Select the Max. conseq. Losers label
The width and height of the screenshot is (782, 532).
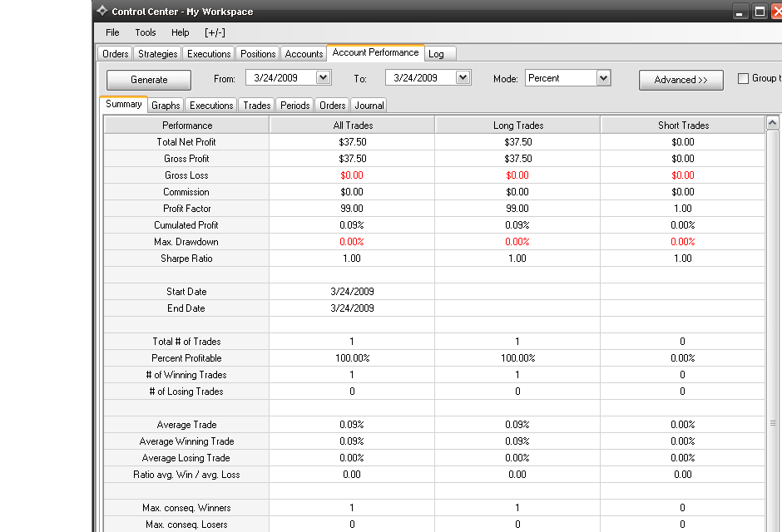186,524
